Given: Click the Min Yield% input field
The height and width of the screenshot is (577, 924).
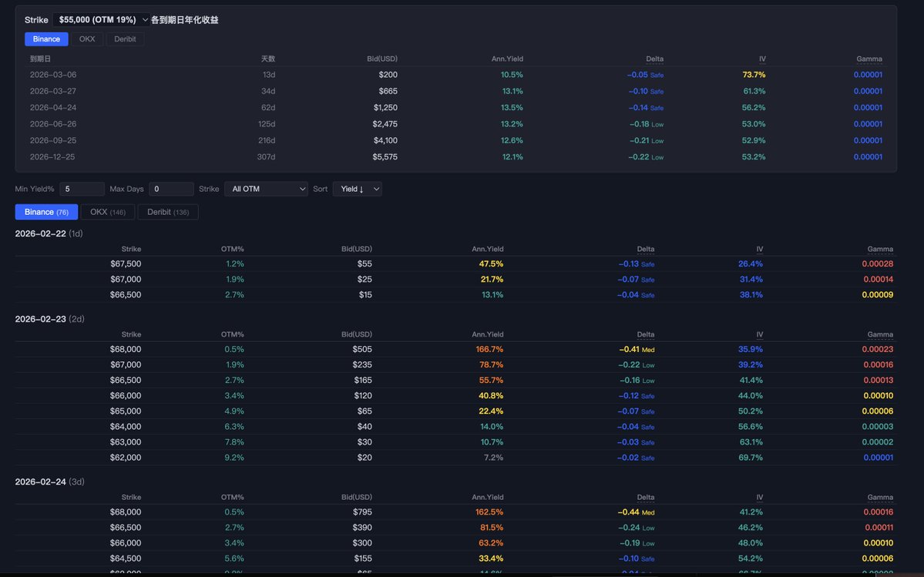Looking at the screenshot, I should (x=82, y=189).
